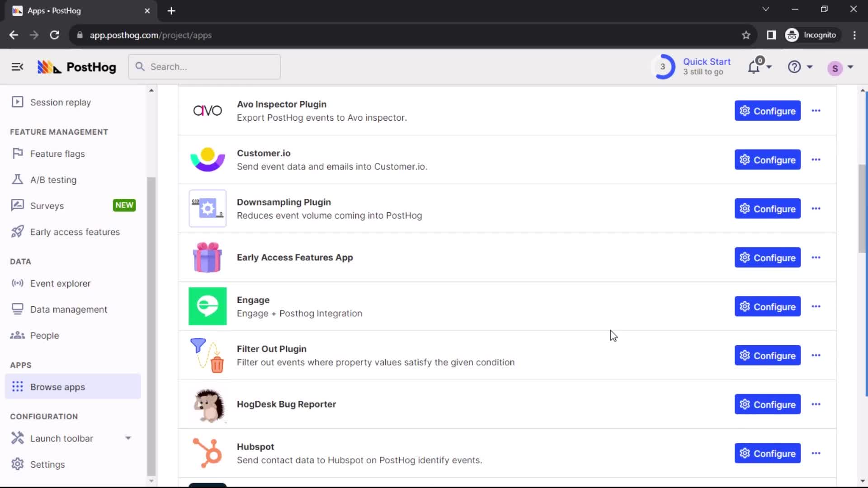The height and width of the screenshot is (488, 868).
Task: Click the Engage integration logo icon
Action: tap(208, 305)
